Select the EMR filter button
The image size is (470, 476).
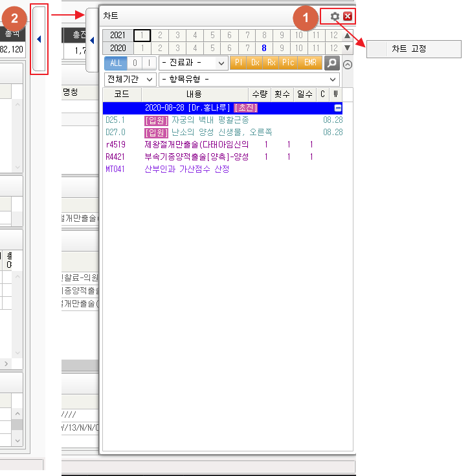click(x=310, y=63)
